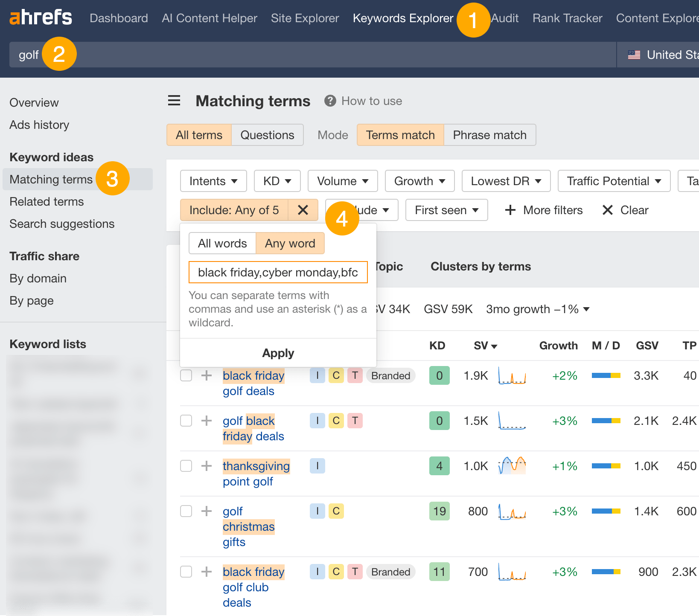Check the checkbox for black friday golf deals
Image resolution: width=699 pixels, height=616 pixels.
[x=186, y=375]
